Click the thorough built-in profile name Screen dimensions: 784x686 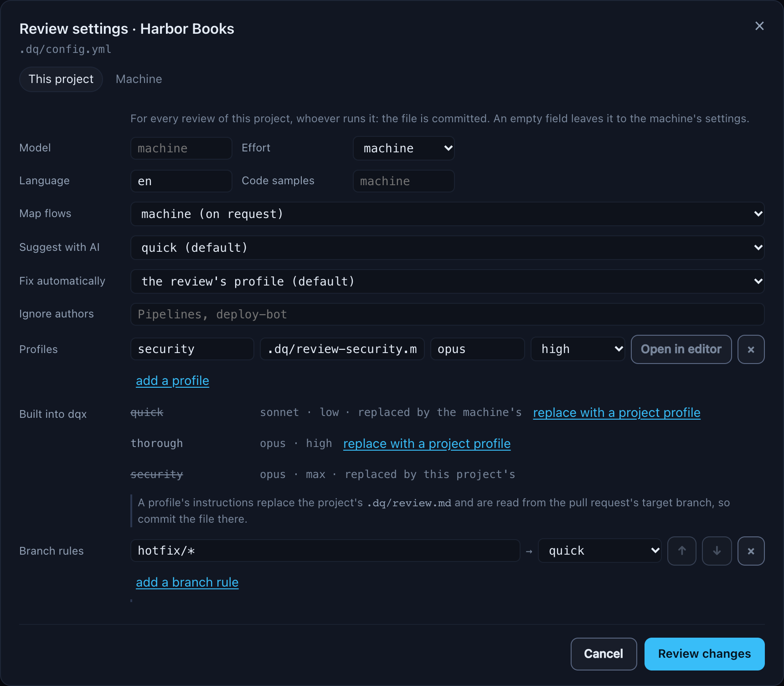157,443
